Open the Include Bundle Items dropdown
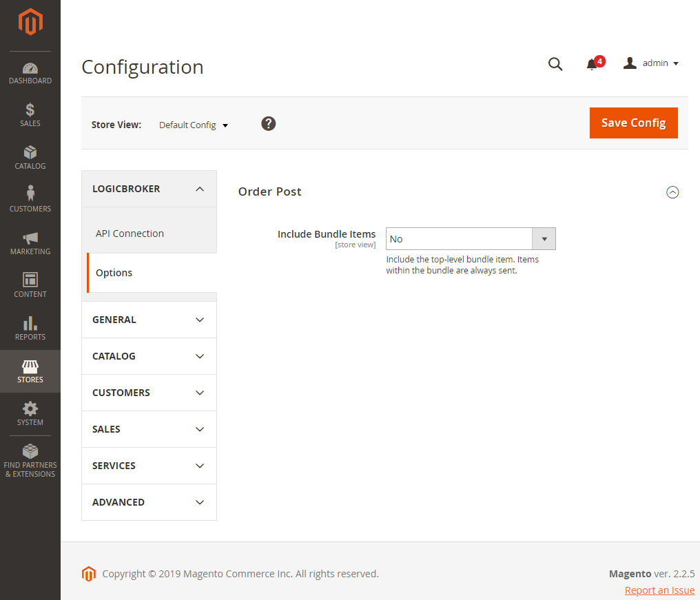Viewport: 700px width, 600px height. tap(471, 239)
